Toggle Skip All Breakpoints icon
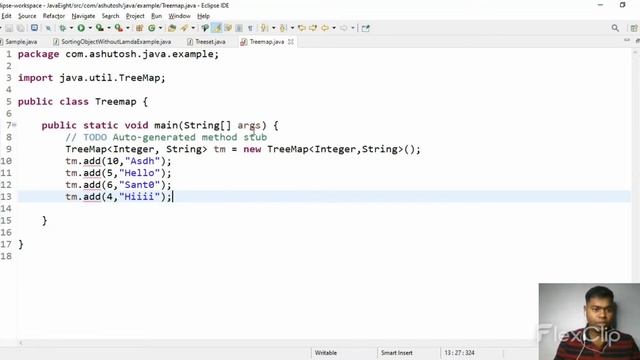Viewport: 640px width, 360px height. [x=48, y=28]
